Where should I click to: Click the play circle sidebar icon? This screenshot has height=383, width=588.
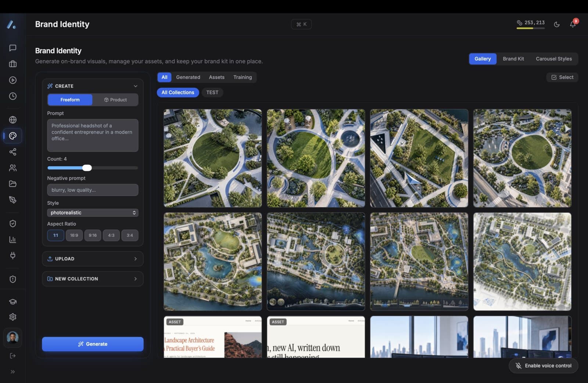point(12,80)
